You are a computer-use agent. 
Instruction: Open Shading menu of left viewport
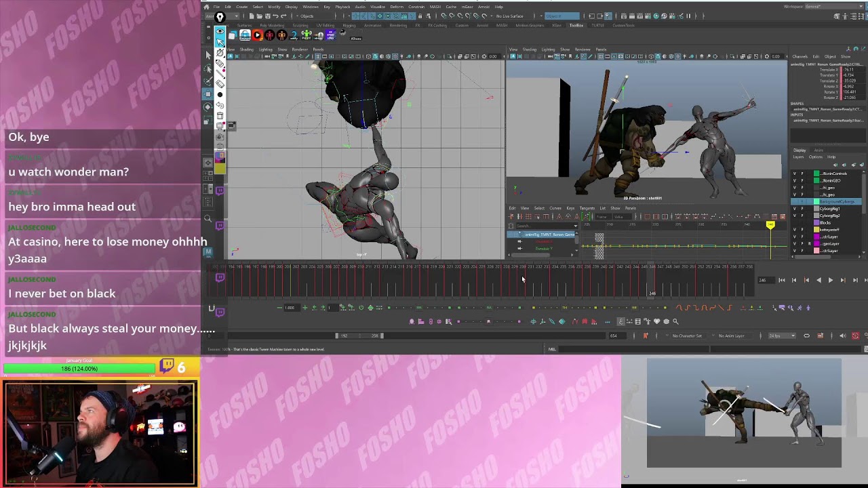[246, 49]
